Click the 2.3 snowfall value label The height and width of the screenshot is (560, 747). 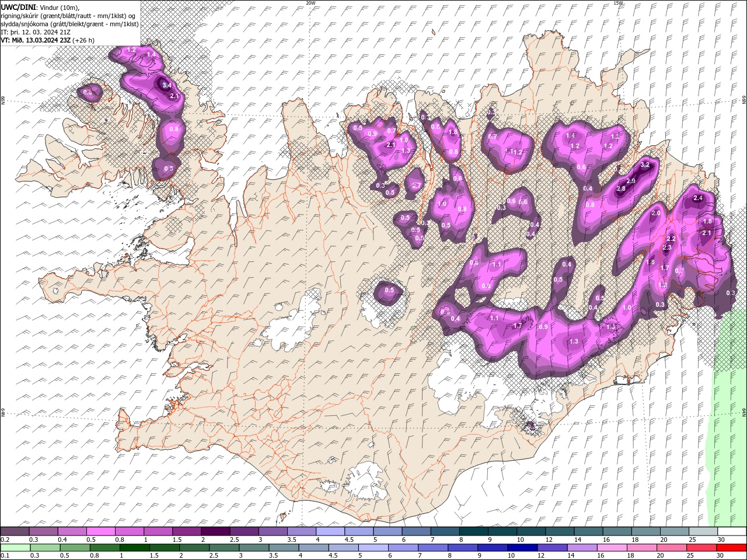[668, 248]
